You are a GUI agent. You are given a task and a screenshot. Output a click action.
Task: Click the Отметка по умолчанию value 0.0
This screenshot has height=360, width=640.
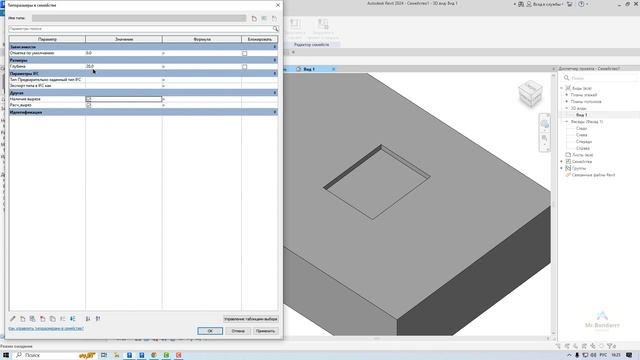[x=124, y=53]
